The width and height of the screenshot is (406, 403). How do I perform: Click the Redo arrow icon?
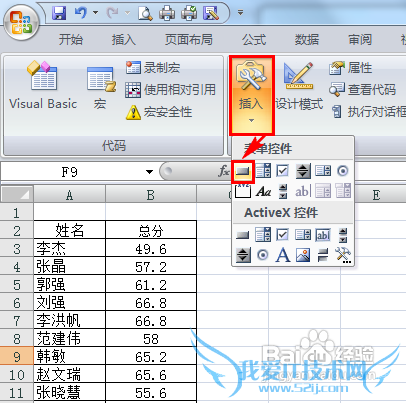(112, 13)
